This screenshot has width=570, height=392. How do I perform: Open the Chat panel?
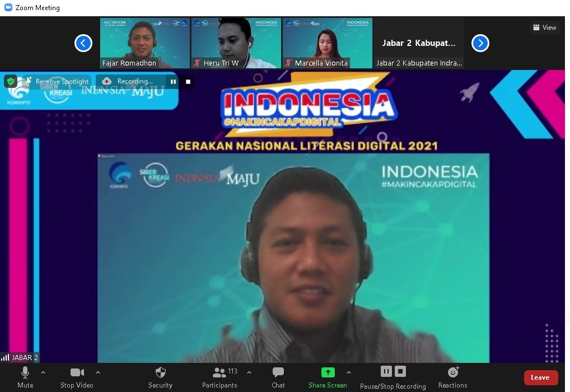[278, 377]
